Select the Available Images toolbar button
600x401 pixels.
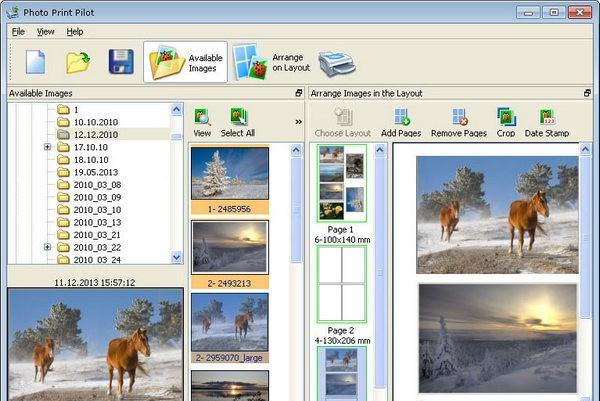186,63
